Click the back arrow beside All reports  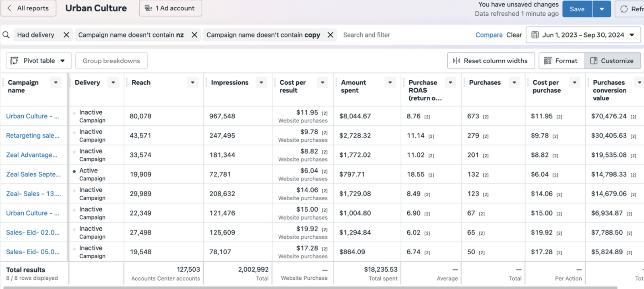9,8
